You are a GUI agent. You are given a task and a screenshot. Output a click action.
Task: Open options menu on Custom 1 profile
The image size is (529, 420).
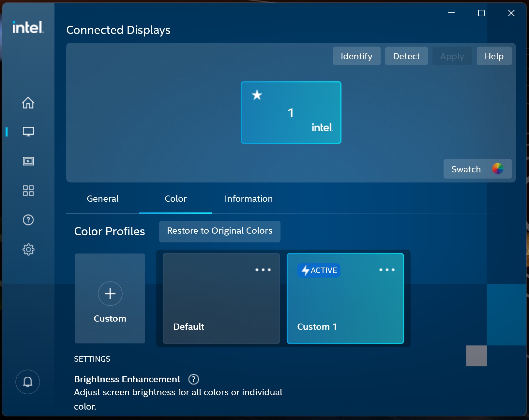(387, 270)
